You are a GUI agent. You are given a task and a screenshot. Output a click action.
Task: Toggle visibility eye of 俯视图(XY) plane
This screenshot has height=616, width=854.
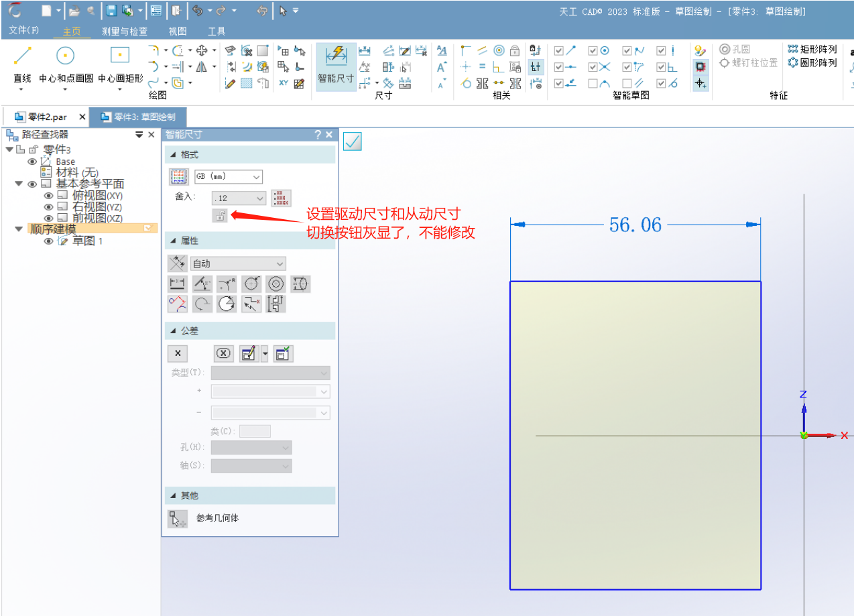48,196
